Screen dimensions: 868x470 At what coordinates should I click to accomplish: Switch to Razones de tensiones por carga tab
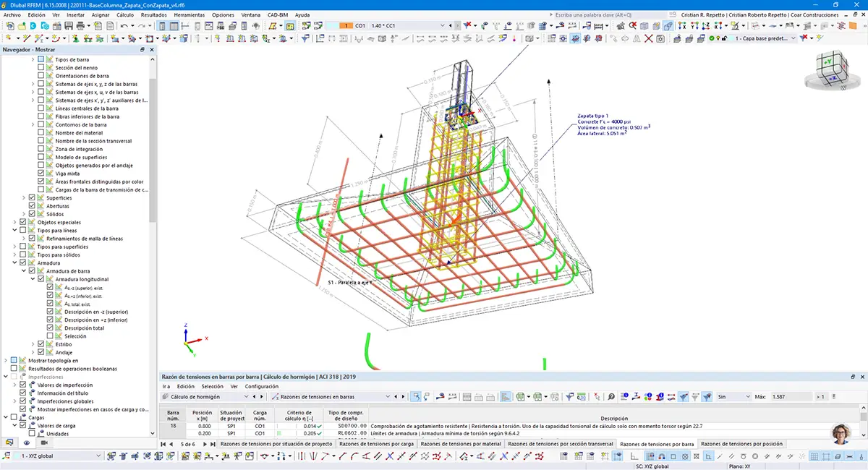[x=377, y=444]
